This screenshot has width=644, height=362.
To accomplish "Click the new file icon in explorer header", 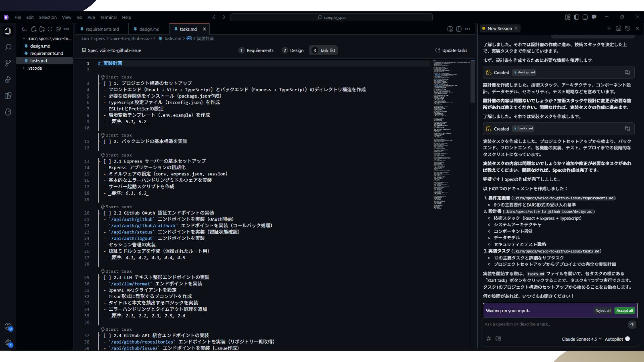I will click(34, 29).
